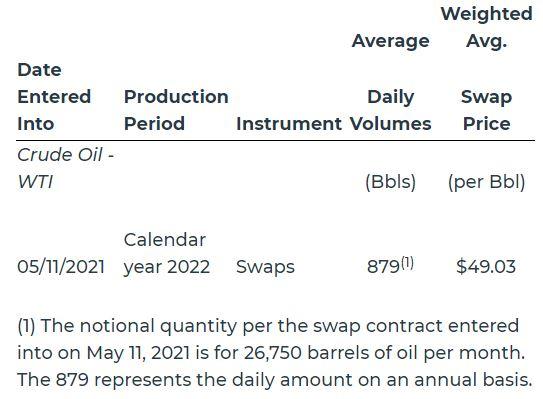Screen dimensions: 543x399
Task: Click the 'Swaps' instrument cell
Action: tap(265, 267)
